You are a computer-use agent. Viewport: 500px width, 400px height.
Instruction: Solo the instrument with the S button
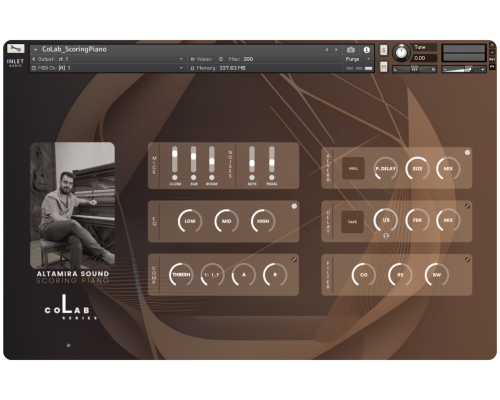(384, 50)
